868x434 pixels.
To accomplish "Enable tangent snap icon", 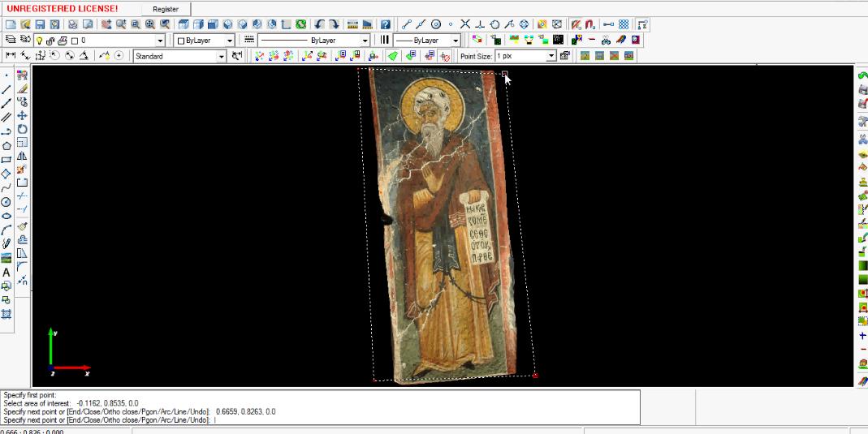I will pos(494,24).
